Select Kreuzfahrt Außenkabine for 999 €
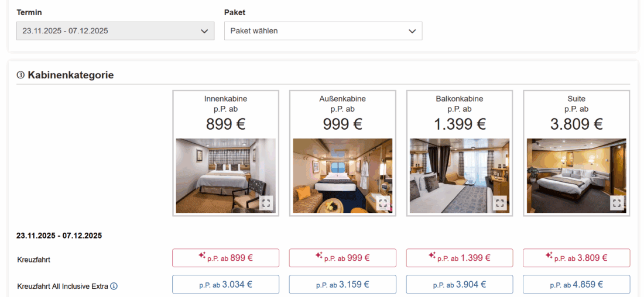The width and height of the screenshot is (644, 297). click(x=342, y=258)
